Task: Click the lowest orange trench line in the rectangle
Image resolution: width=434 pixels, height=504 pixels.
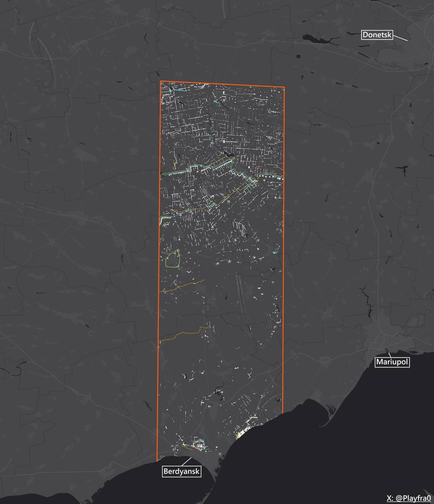Action: 181,334
